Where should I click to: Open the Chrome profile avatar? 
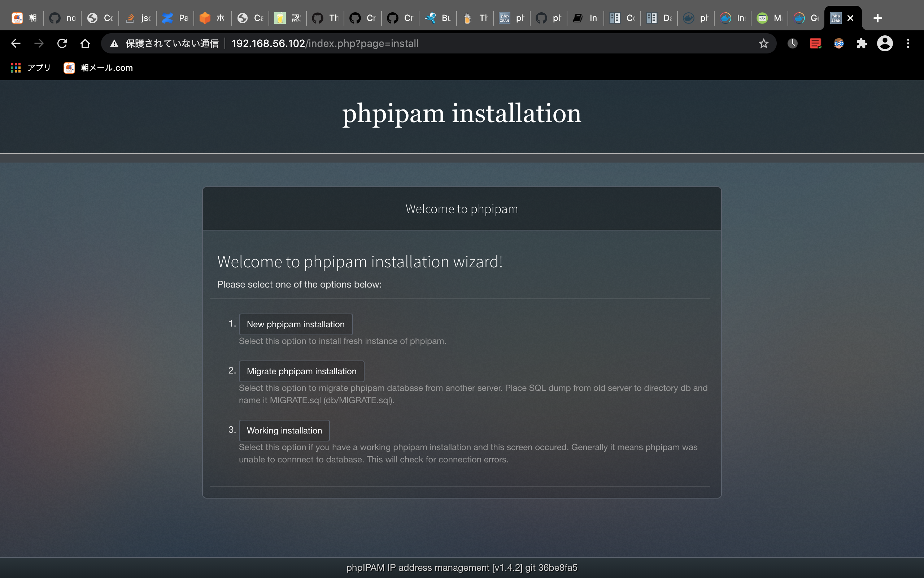click(885, 44)
